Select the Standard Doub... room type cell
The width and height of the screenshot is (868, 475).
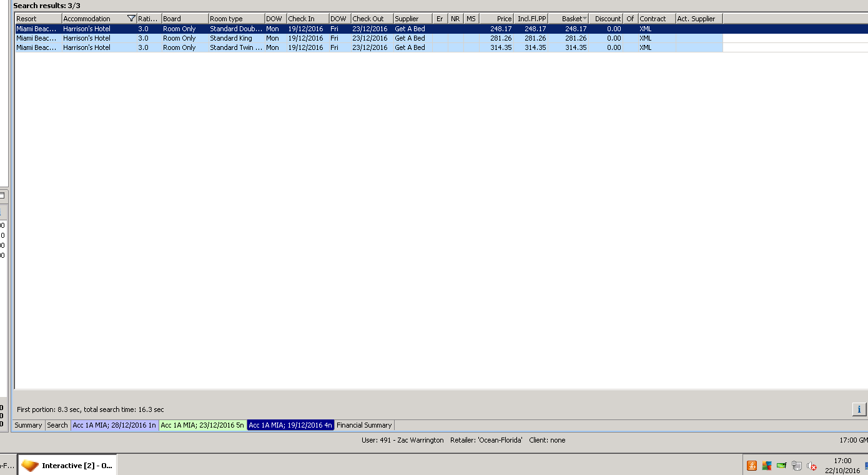click(236, 29)
